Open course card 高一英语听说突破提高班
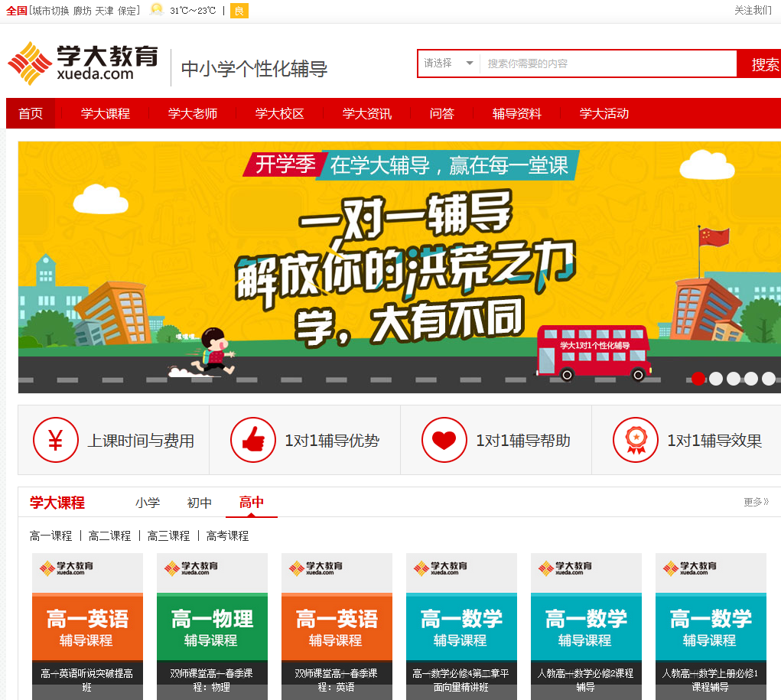The width and height of the screenshot is (781, 700). pos(87,627)
